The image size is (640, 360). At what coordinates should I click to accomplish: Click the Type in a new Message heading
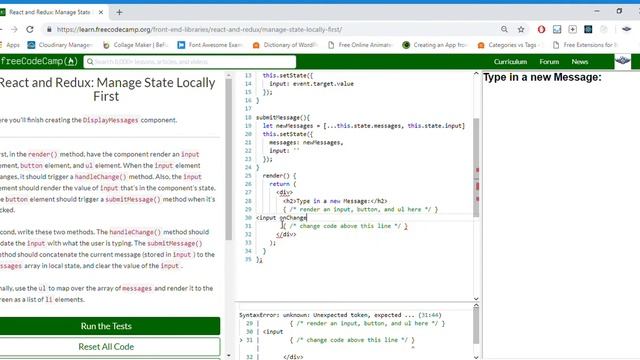(542, 77)
